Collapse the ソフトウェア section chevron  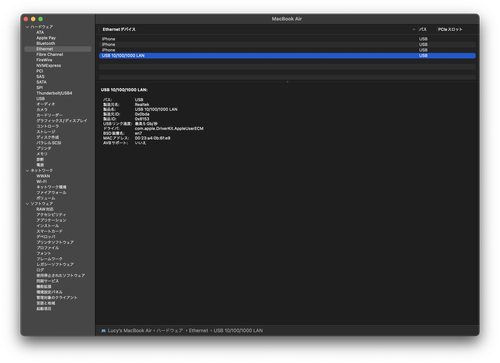coord(27,204)
